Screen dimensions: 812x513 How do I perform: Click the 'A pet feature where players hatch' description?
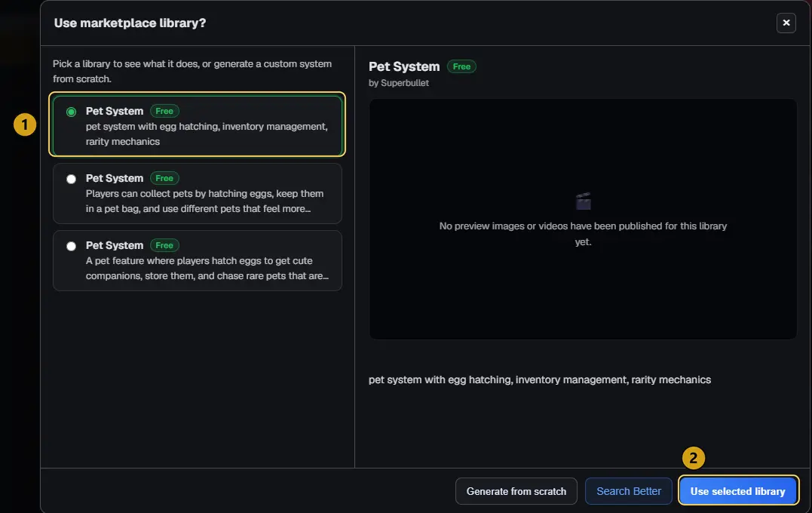pyautogui.click(x=207, y=269)
